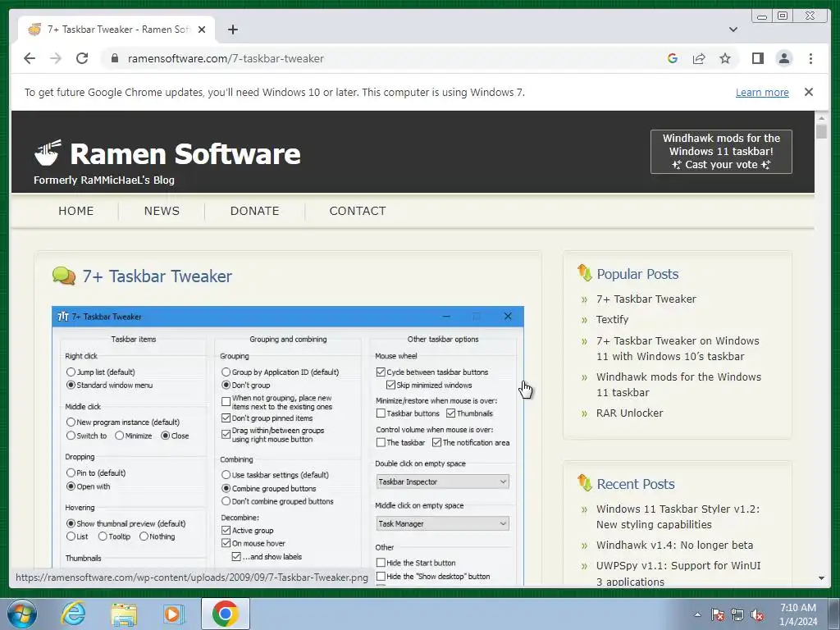Launch Windows Media Player from taskbar

tap(174, 614)
